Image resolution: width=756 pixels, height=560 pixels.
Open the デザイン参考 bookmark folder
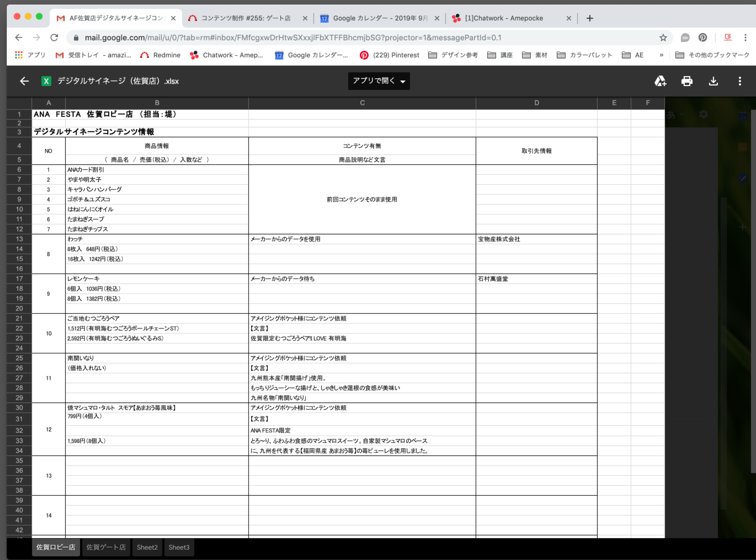tap(453, 55)
